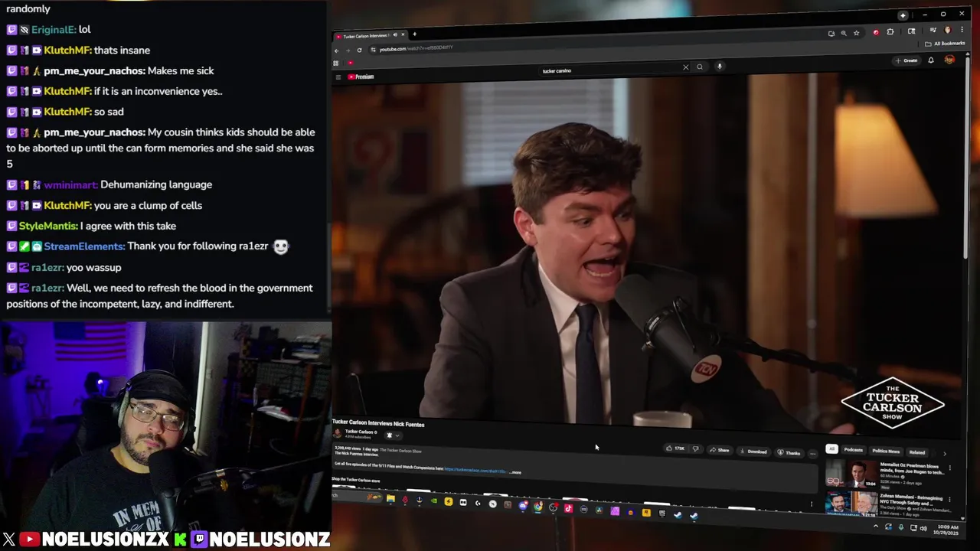This screenshot has width=980, height=551.
Task: Click the Create button on YouTube
Action: click(907, 60)
